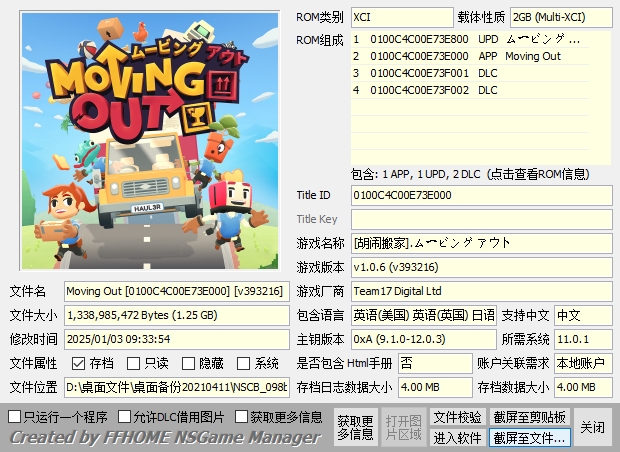Save screenshot with 截屏至文件 button

click(x=530, y=438)
